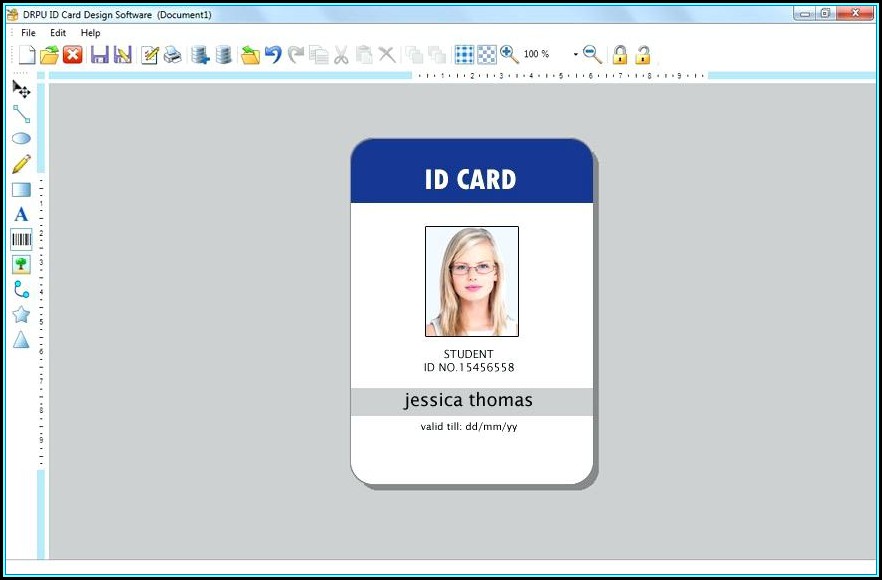Screen dimensions: 882x580
Task: Lock the selected object with the closed padlock
Action: (620, 54)
